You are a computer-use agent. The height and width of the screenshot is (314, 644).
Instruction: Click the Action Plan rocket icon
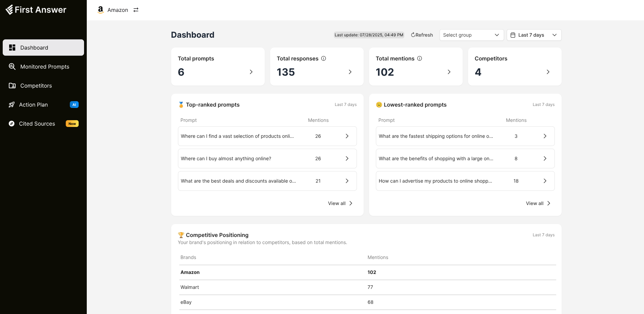click(x=12, y=105)
